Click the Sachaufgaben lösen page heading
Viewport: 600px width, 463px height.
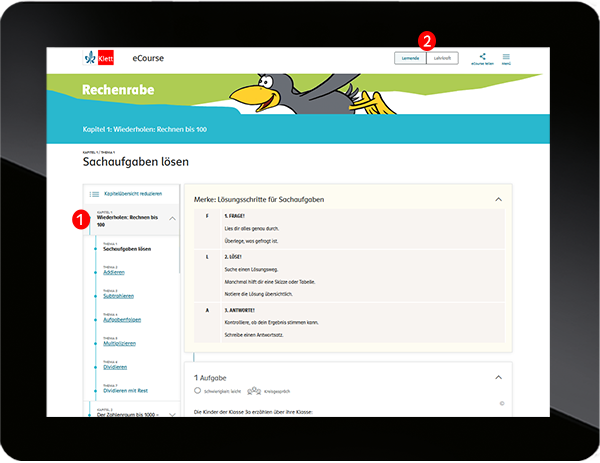pyautogui.click(x=136, y=162)
